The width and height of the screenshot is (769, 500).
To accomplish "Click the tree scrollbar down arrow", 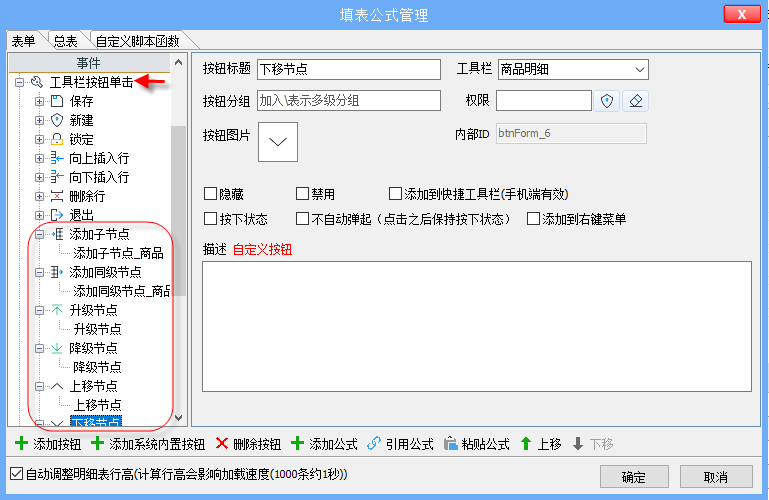I will (179, 418).
